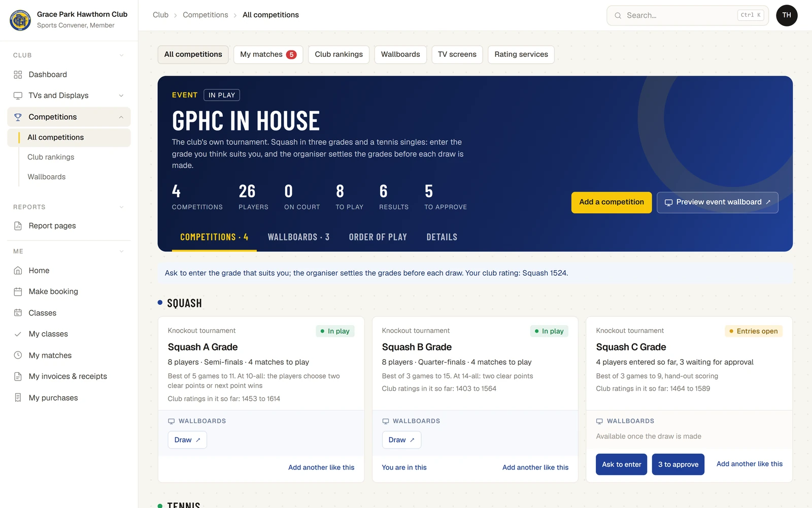Click Add a competition button
This screenshot has width=812, height=508.
coord(612,202)
